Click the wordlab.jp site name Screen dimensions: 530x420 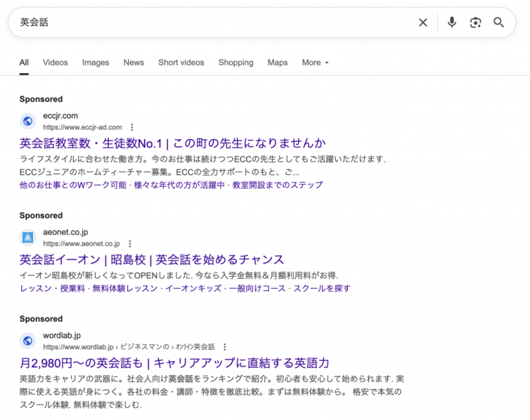click(62, 335)
